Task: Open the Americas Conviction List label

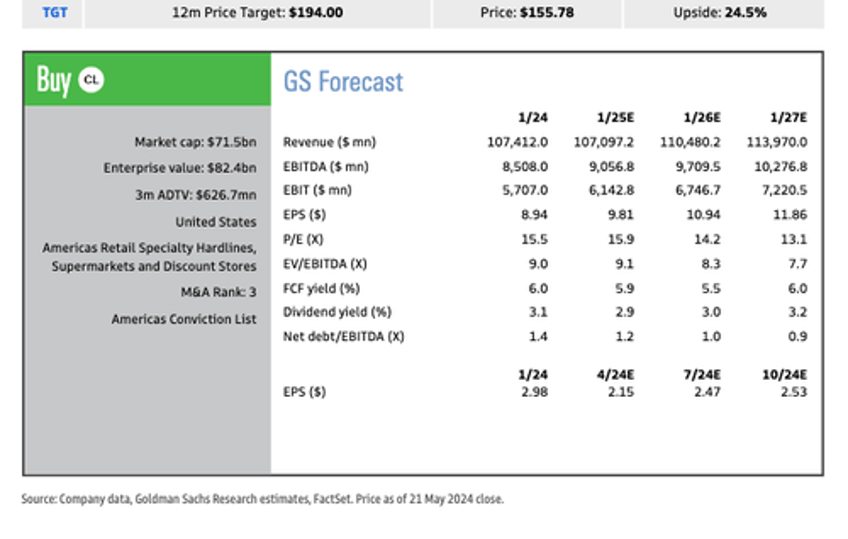Action: [x=183, y=319]
